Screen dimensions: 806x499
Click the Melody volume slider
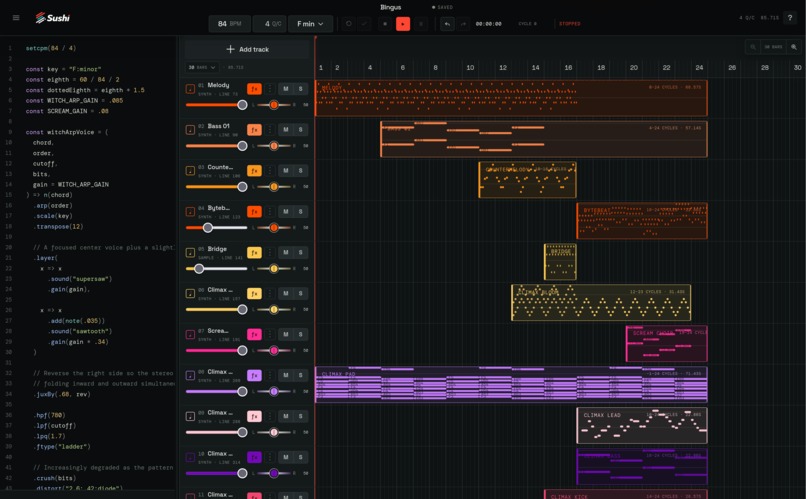coord(216,105)
